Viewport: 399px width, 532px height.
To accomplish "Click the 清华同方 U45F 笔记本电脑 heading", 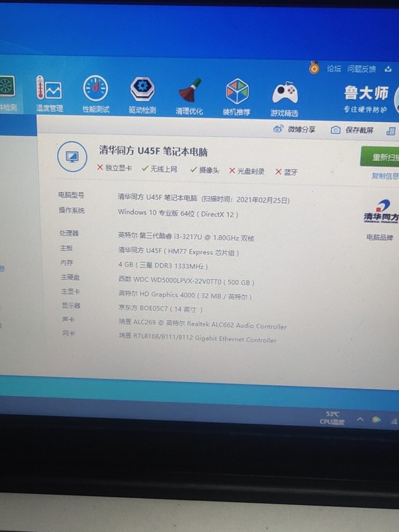I will (x=153, y=151).
